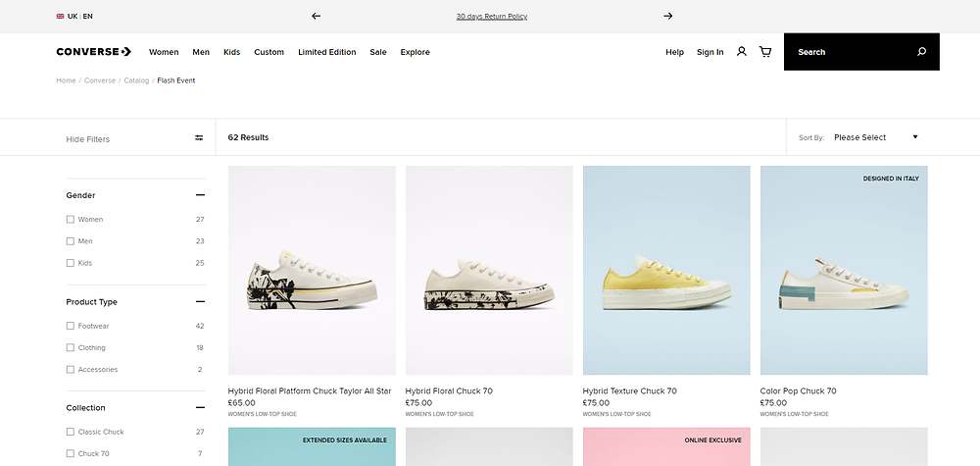The width and height of the screenshot is (980, 466).
Task: Collapse the Gender filter section
Action: click(x=200, y=195)
